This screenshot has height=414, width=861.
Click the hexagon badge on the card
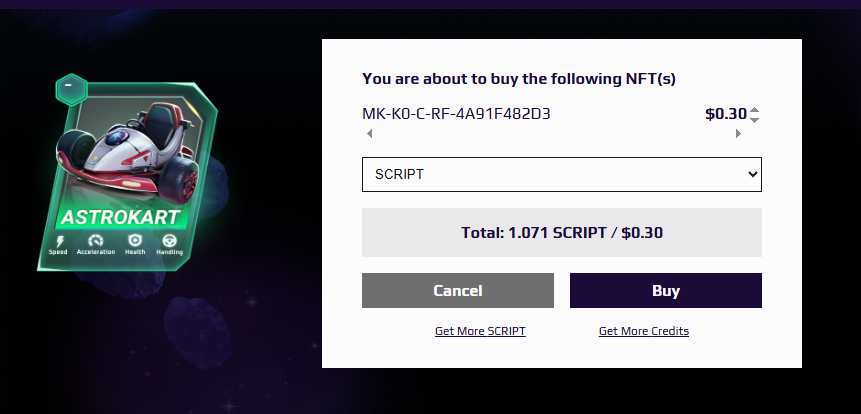[71, 89]
